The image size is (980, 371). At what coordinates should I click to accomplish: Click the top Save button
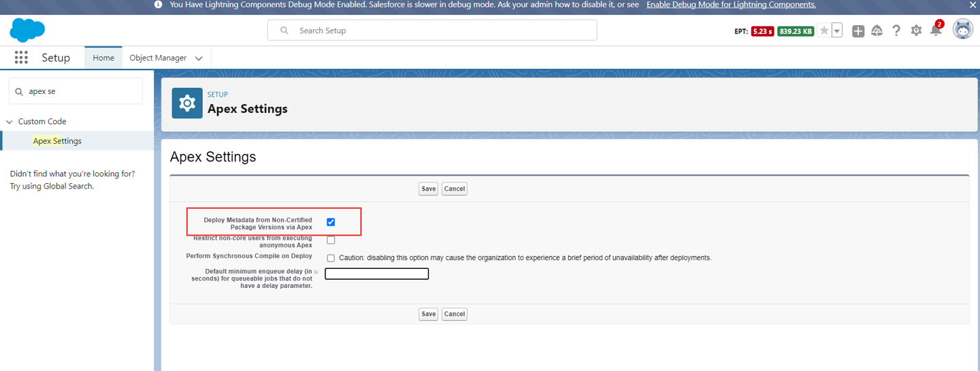pos(428,189)
